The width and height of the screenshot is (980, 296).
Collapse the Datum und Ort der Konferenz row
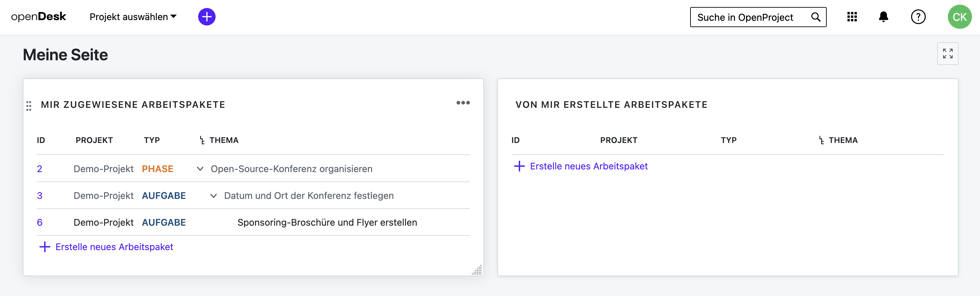(x=214, y=196)
